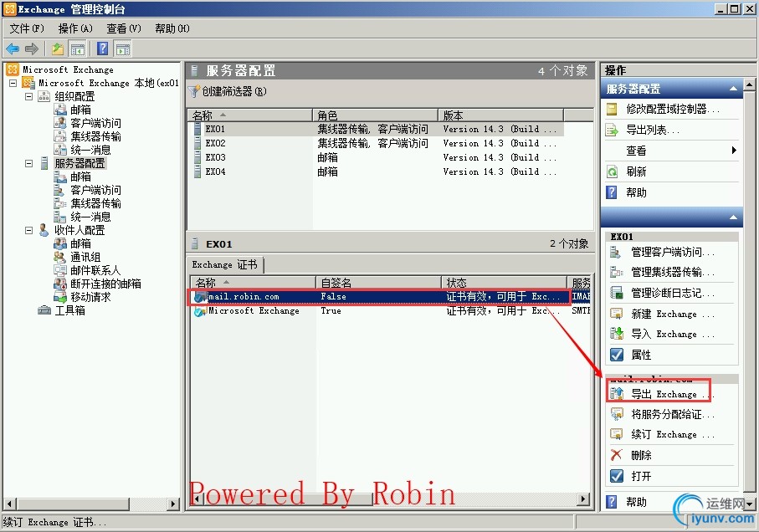This screenshot has width=759, height=532.
Task: Click 创建筛选器(R) button
Action: point(228,91)
